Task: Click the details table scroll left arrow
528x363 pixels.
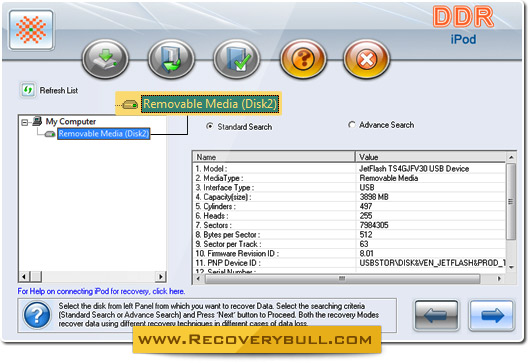Action: [x=198, y=278]
